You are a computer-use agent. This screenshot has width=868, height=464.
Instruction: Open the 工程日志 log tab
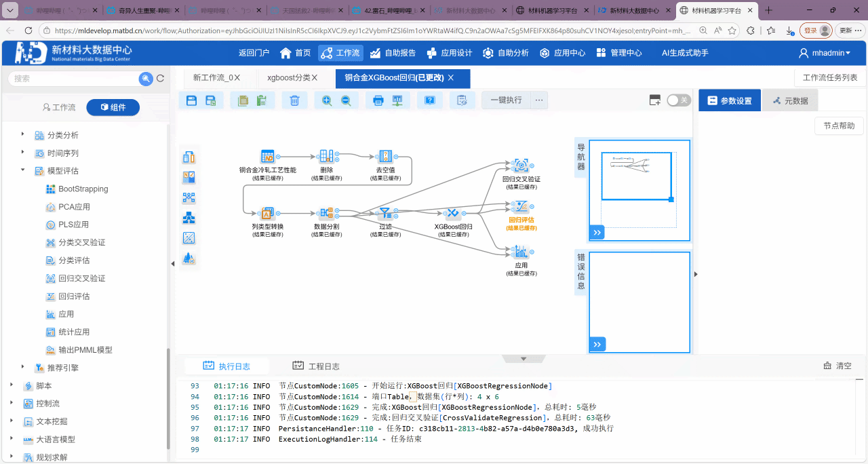click(x=316, y=366)
